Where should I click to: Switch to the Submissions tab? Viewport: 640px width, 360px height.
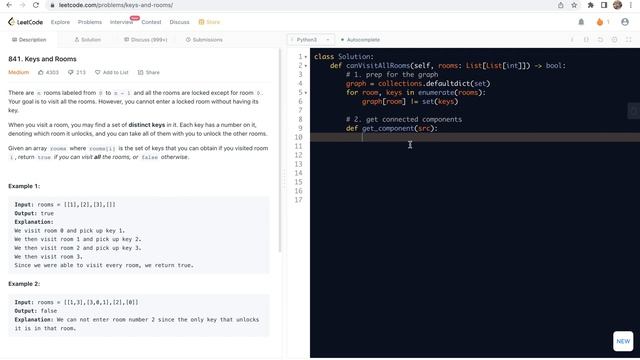(x=204, y=40)
